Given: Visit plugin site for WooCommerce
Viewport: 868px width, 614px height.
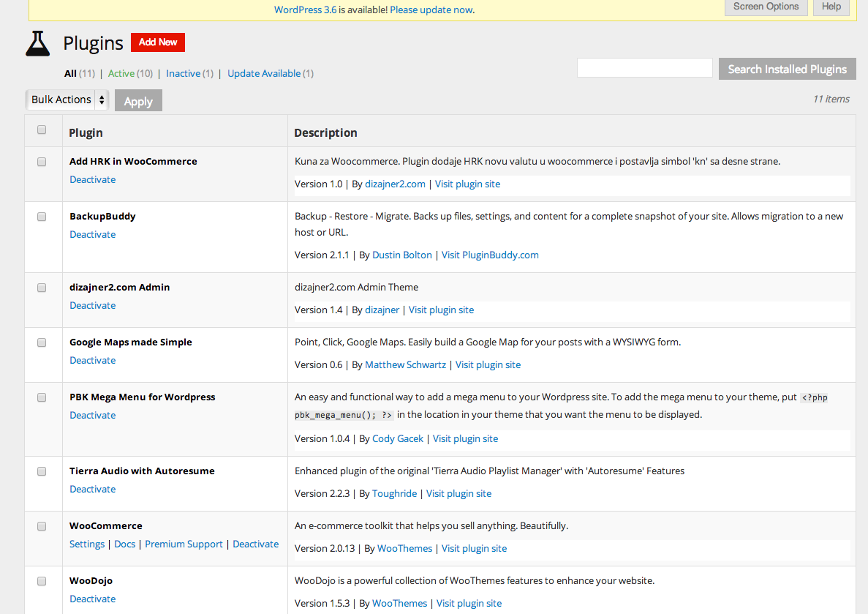Looking at the screenshot, I should (475, 548).
